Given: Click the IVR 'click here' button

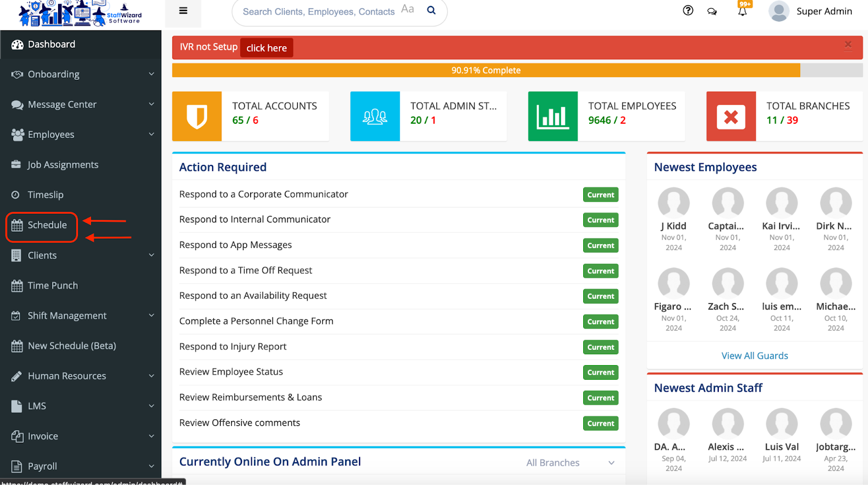Looking at the screenshot, I should 266,48.
